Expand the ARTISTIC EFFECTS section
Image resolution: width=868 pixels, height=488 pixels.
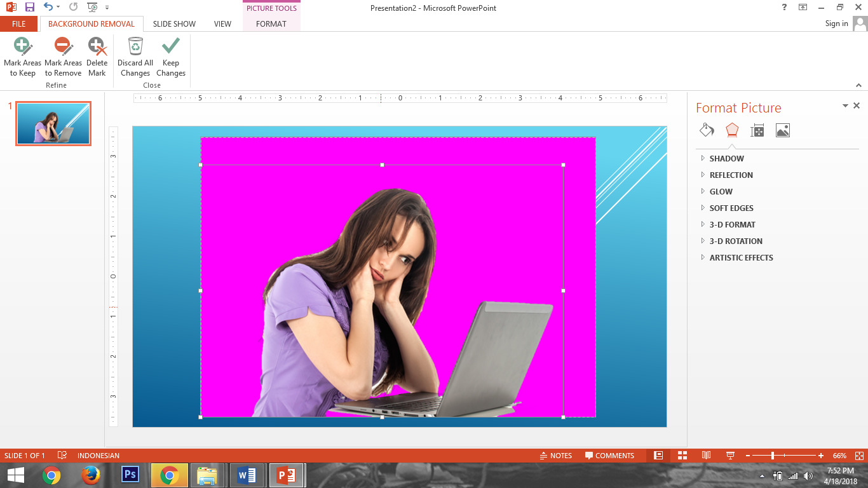(x=741, y=258)
